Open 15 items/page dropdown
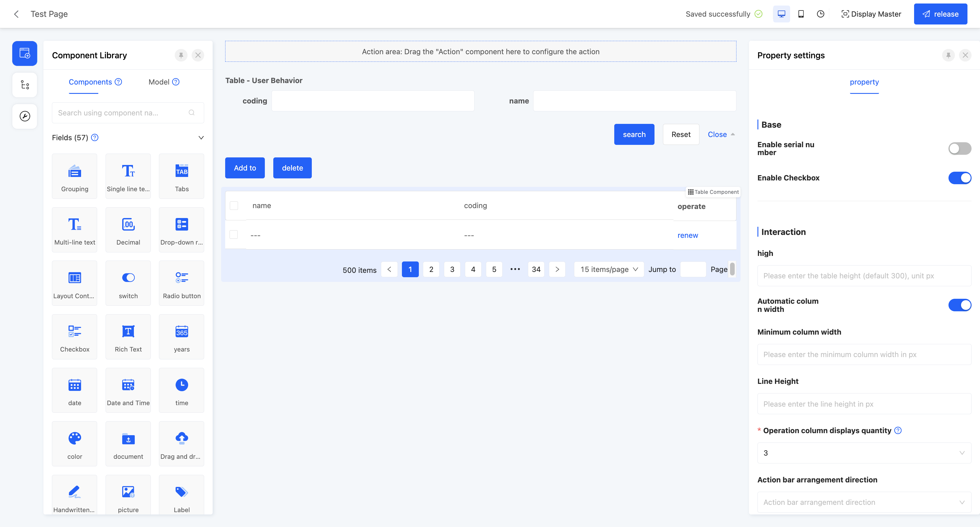 [x=609, y=270]
